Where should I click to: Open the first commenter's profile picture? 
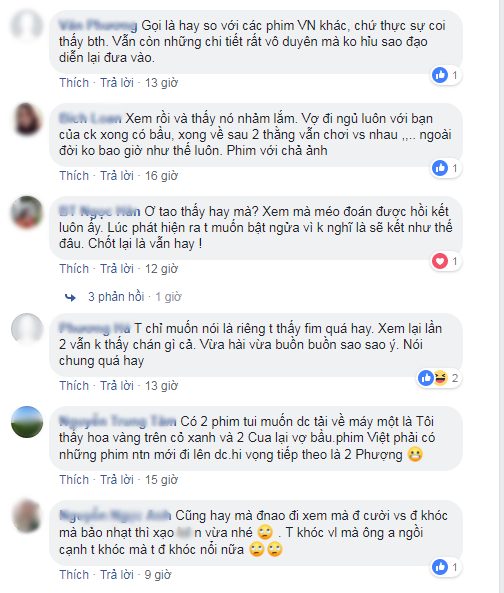coord(26,25)
